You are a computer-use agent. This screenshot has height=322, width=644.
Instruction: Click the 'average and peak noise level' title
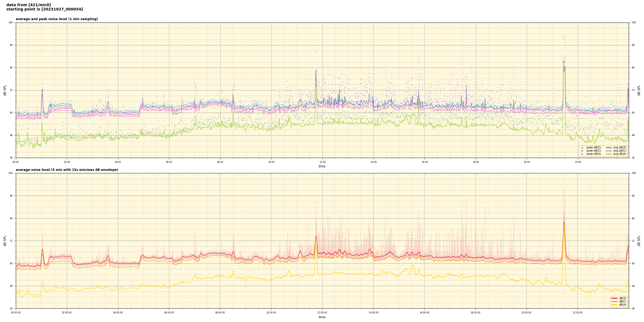[x=57, y=19]
